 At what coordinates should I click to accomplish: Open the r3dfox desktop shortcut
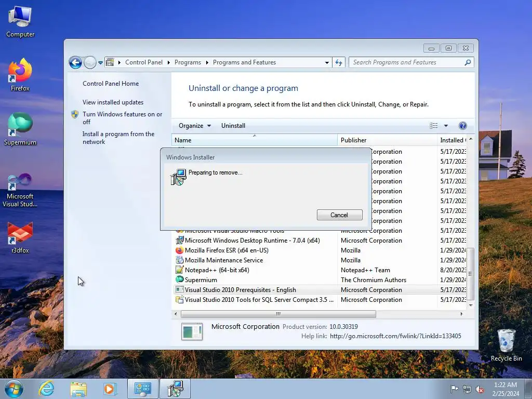[x=20, y=237]
